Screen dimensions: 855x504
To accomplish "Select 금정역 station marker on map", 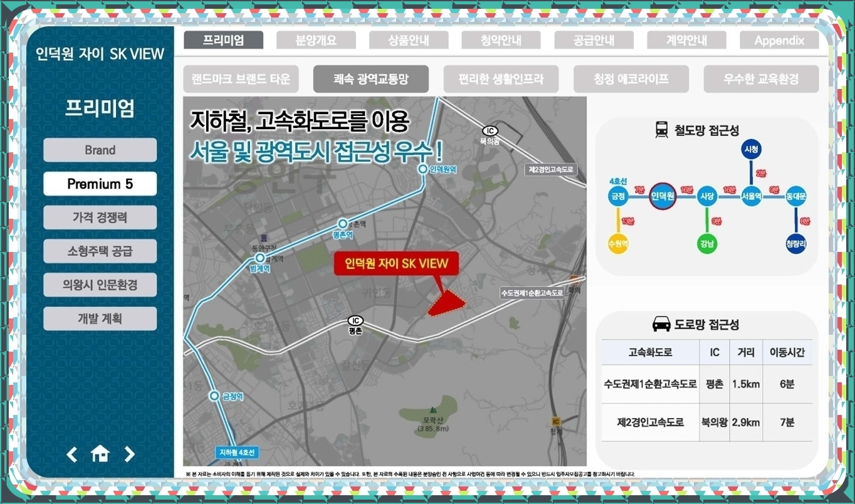I will (214, 396).
